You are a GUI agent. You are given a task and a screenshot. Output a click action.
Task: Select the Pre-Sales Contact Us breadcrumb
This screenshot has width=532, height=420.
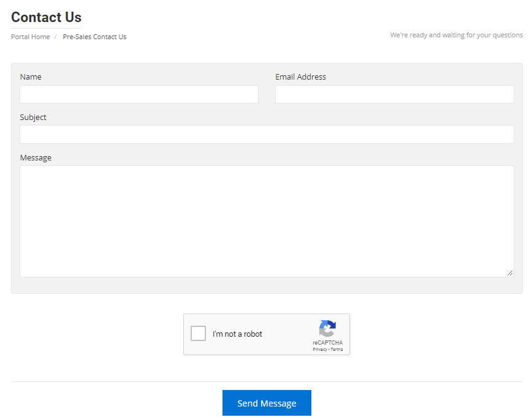[x=94, y=37]
